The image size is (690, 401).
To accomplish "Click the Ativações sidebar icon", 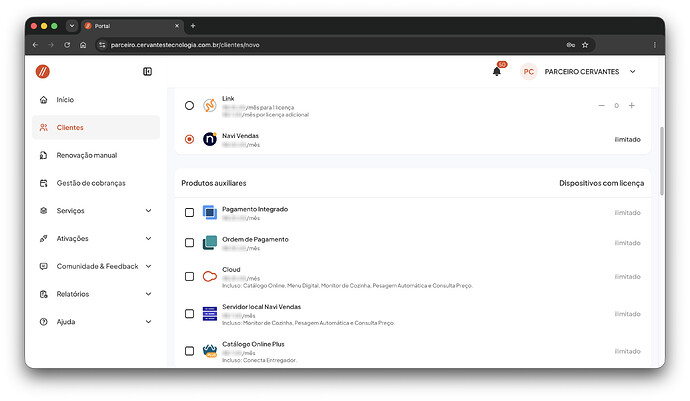I will tap(44, 239).
